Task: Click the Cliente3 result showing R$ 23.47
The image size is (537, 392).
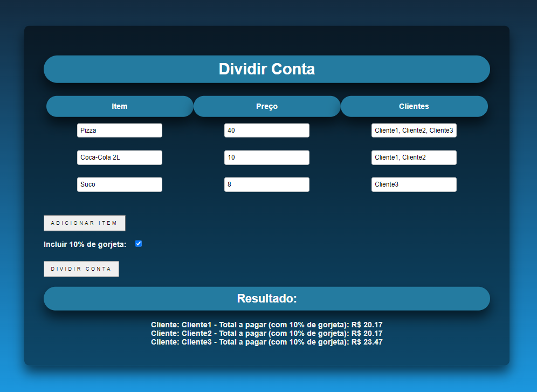Action: (267, 342)
